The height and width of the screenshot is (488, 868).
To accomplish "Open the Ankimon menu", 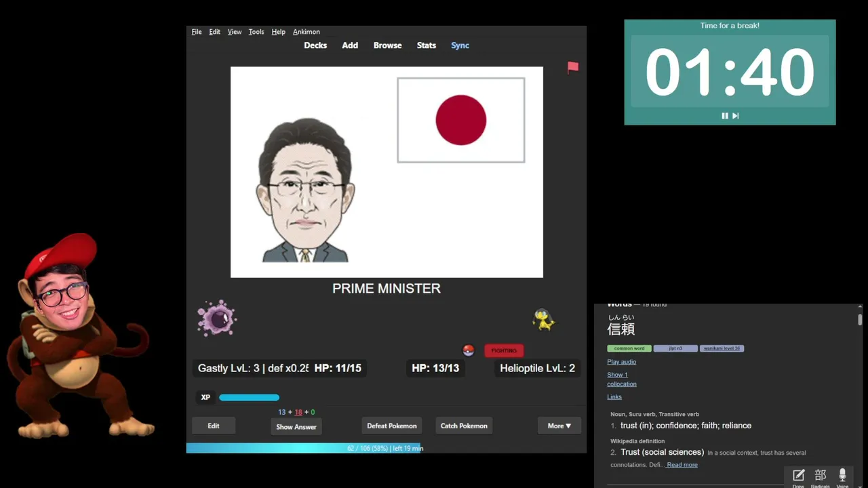I will click(307, 32).
